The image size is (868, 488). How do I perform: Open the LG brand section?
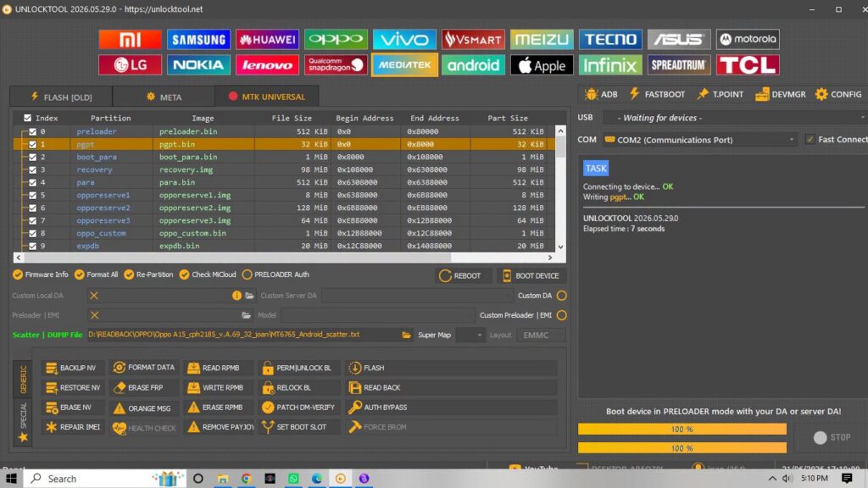pos(130,64)
